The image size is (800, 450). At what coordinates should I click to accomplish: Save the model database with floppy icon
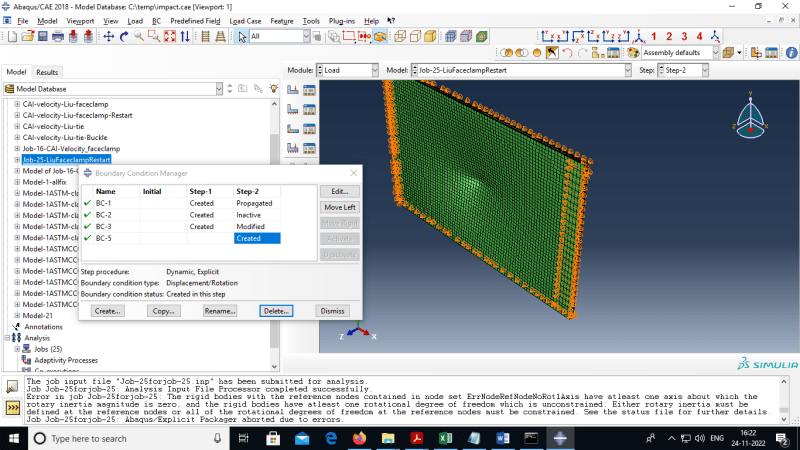[43, 36]
